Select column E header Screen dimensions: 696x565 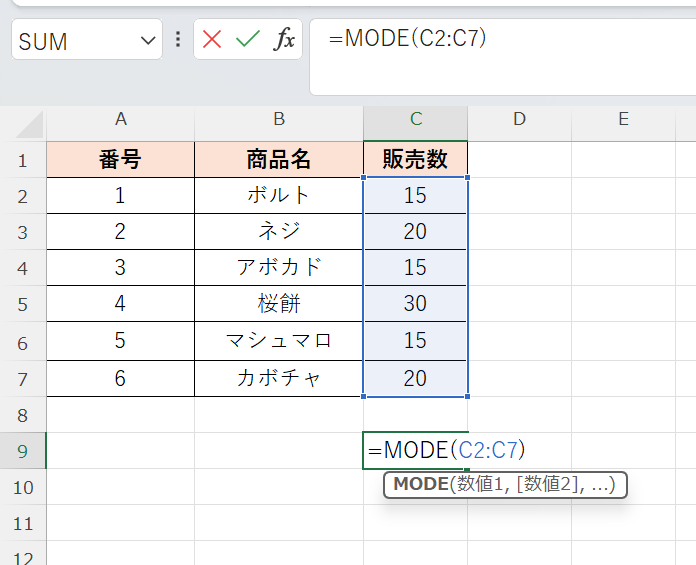(623, 120)
